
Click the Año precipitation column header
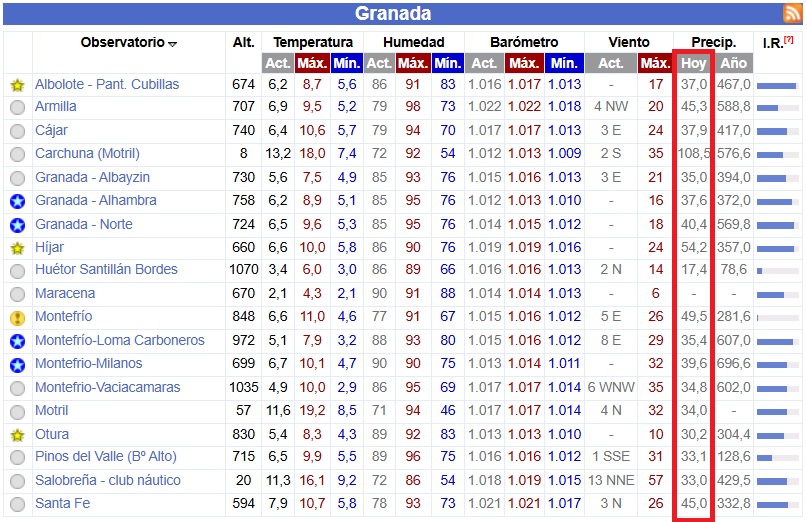733,63
